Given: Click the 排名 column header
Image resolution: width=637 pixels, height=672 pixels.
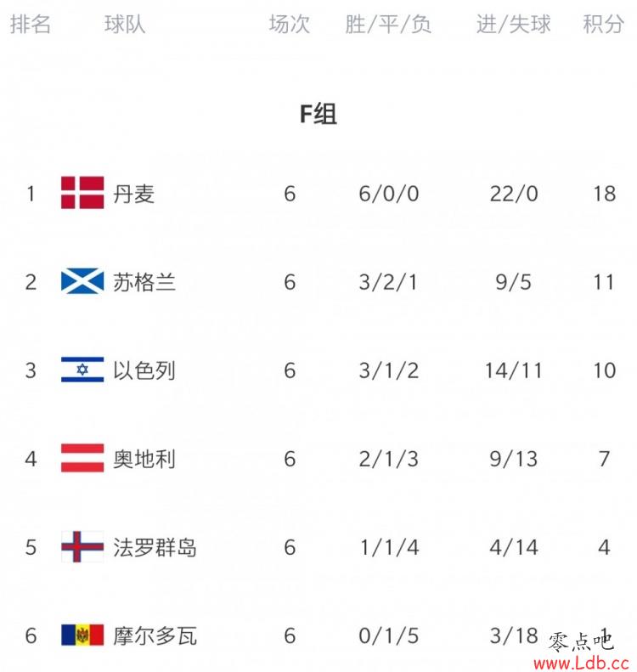Looking at the screenshot, I should point(31,24).
